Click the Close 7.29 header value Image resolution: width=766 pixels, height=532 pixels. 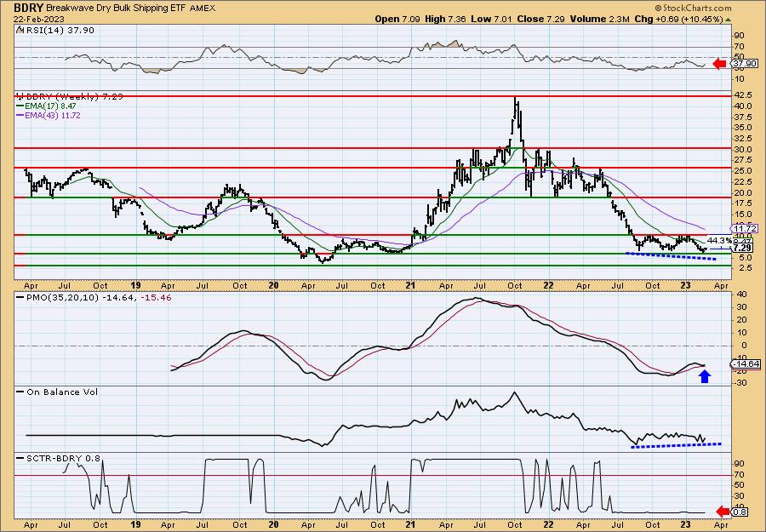[x=540, y=19]
